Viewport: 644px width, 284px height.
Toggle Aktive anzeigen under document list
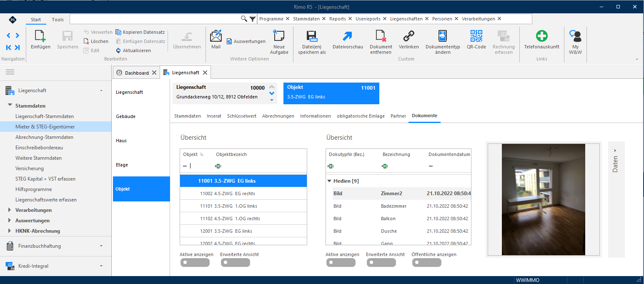tap(341, 262)
